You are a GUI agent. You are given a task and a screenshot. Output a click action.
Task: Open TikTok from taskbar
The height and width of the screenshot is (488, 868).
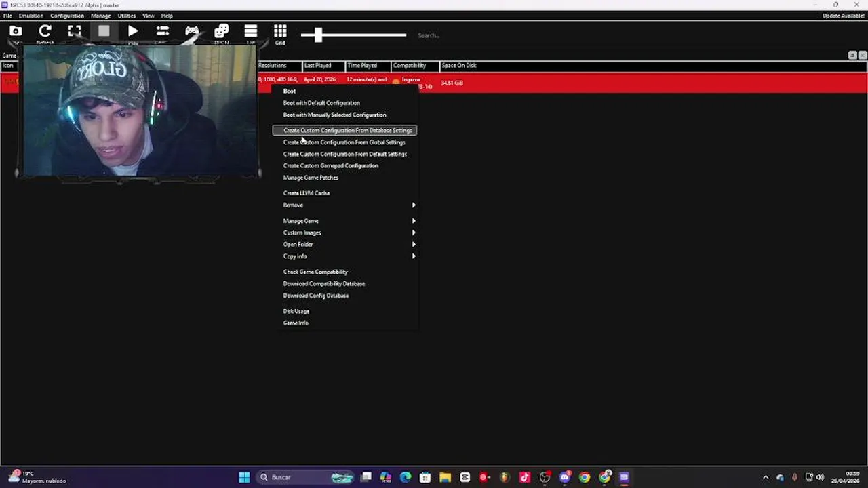524,477
